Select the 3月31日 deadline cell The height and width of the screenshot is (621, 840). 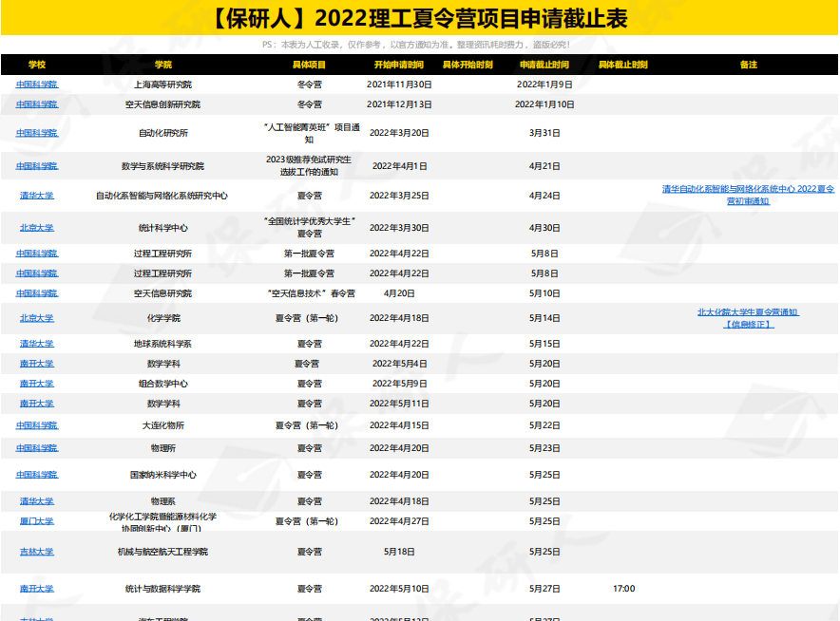(544, 133)
